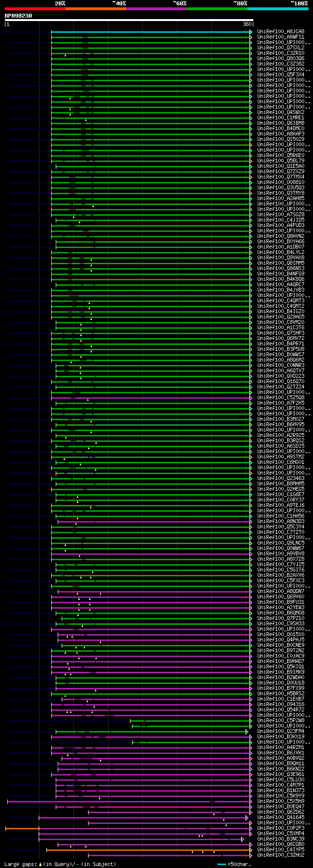Select the UniRef100_Q7ZXZ9 label
313x868 pixels.
(281, 172)
